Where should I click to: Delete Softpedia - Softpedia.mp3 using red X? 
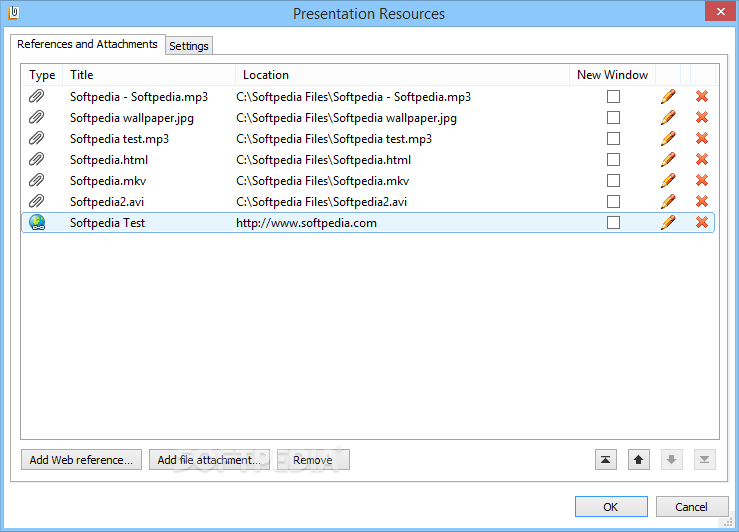[x=702, y=97]
